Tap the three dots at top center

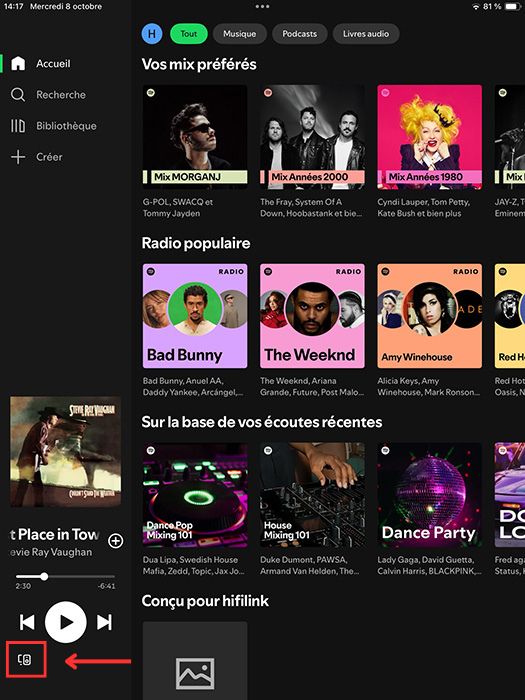[x=262, y=7]
